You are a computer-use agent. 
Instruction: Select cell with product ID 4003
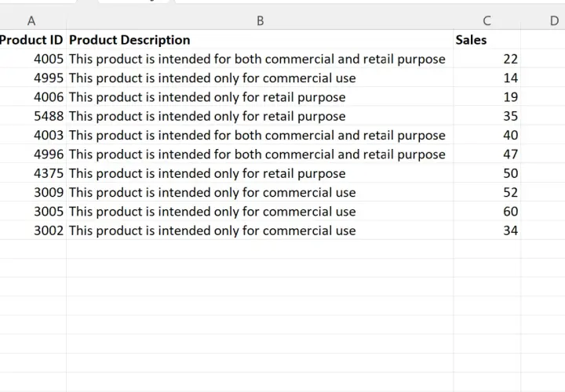coord(33,135)
